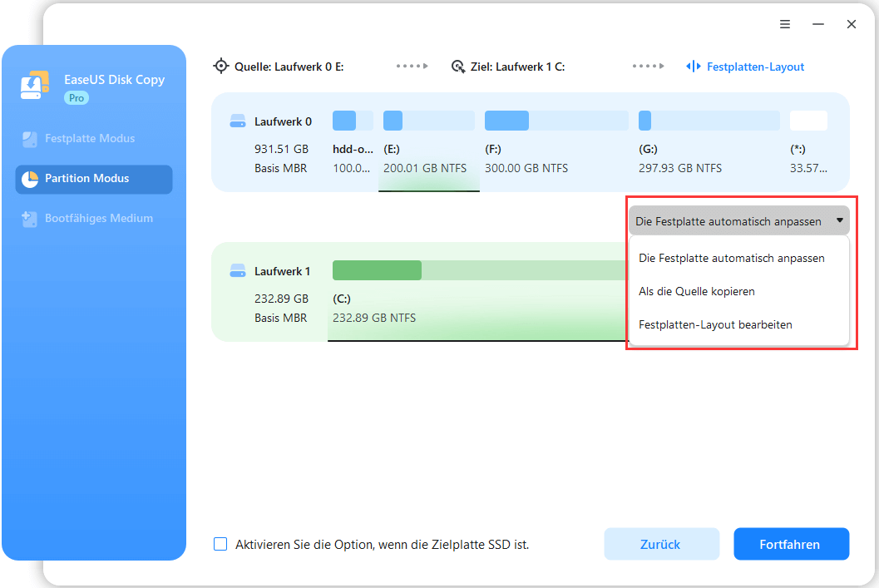Minimize the EaseUS Disk Copy window
Image resolution: width=879 pixels, height=588 pixels.
click(818, 24)
